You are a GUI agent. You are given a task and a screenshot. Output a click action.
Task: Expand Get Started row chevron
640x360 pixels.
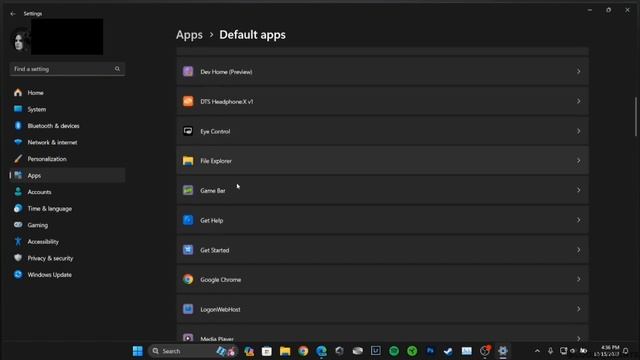click(578, 250)
